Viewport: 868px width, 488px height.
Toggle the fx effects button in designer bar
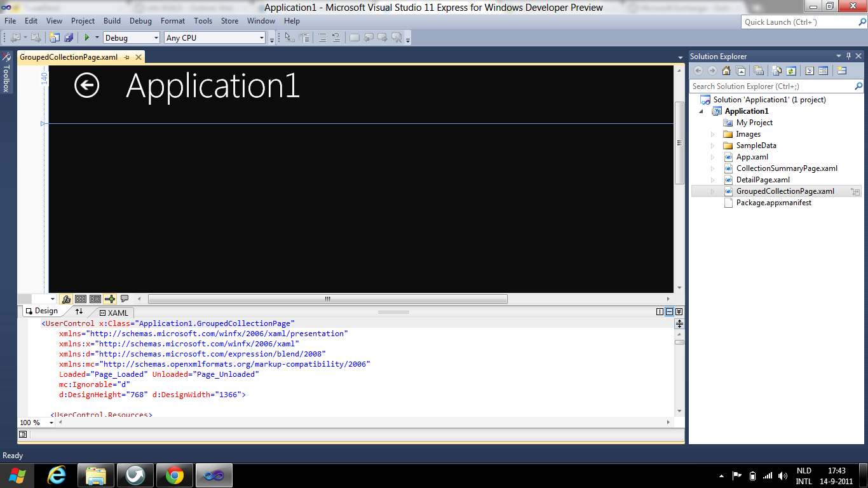tap(66, 299)
